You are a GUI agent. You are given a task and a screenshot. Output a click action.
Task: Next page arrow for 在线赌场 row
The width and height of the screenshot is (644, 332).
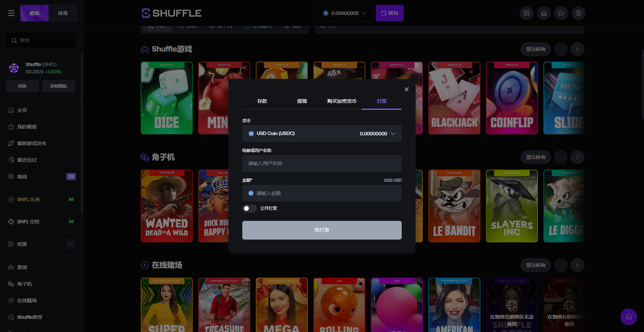point(577,265)
